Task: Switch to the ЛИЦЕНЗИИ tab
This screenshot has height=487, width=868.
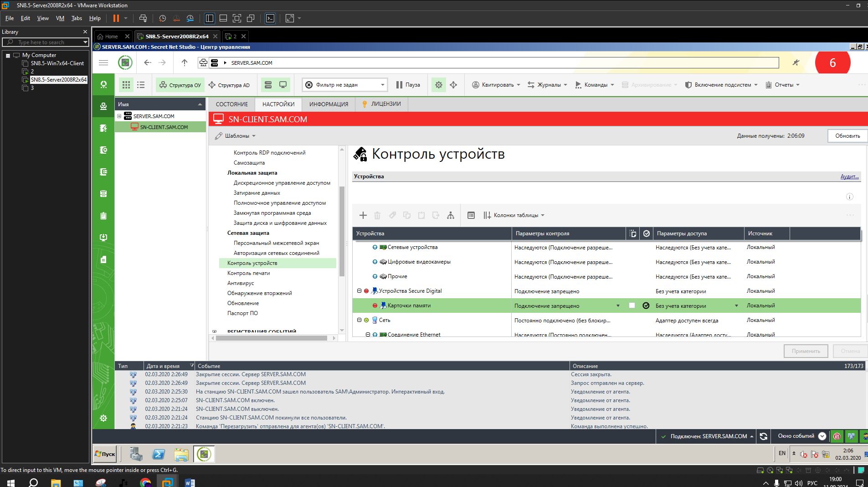Action: (x=381, y=104)
